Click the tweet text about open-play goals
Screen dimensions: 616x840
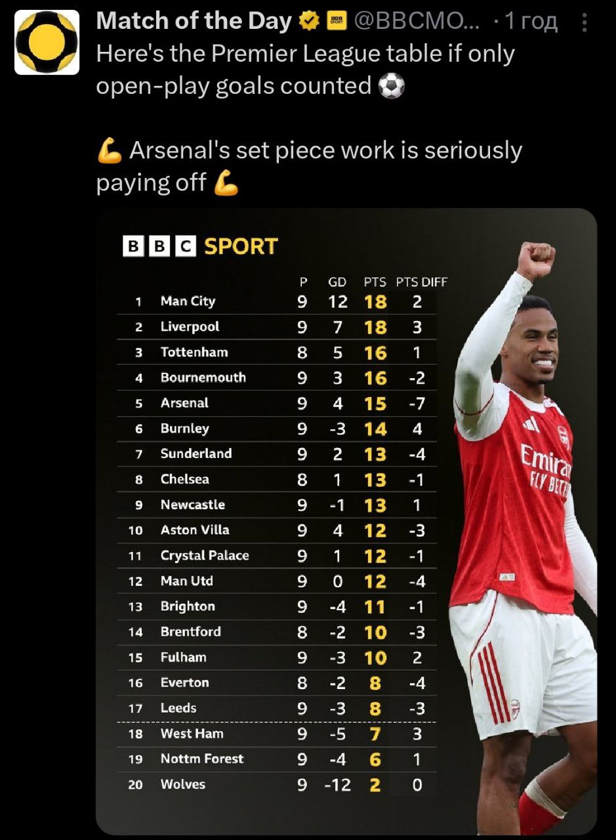pos(305,70)
